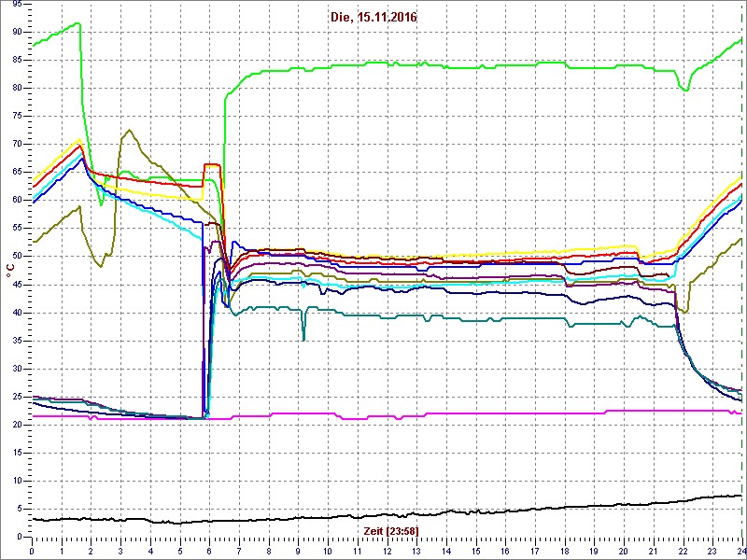Click the hour 24 label on the x-axis

pos(740,551)
